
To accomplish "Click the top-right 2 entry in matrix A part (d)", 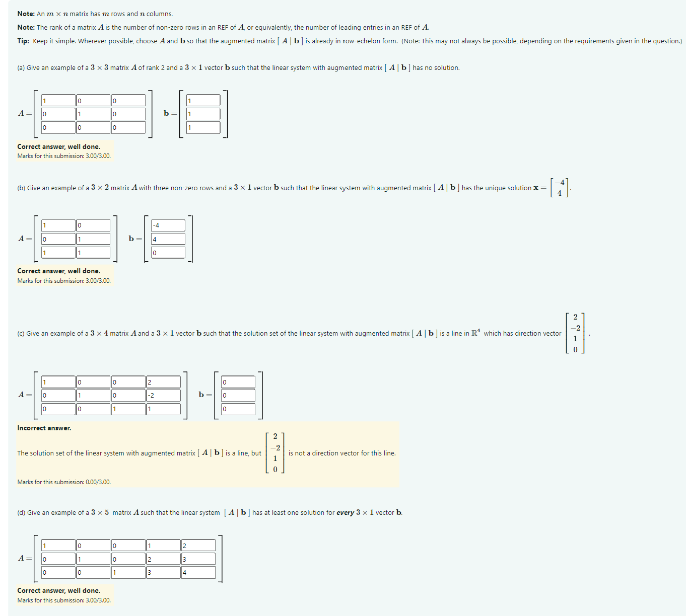I will (x=198, y=545).
